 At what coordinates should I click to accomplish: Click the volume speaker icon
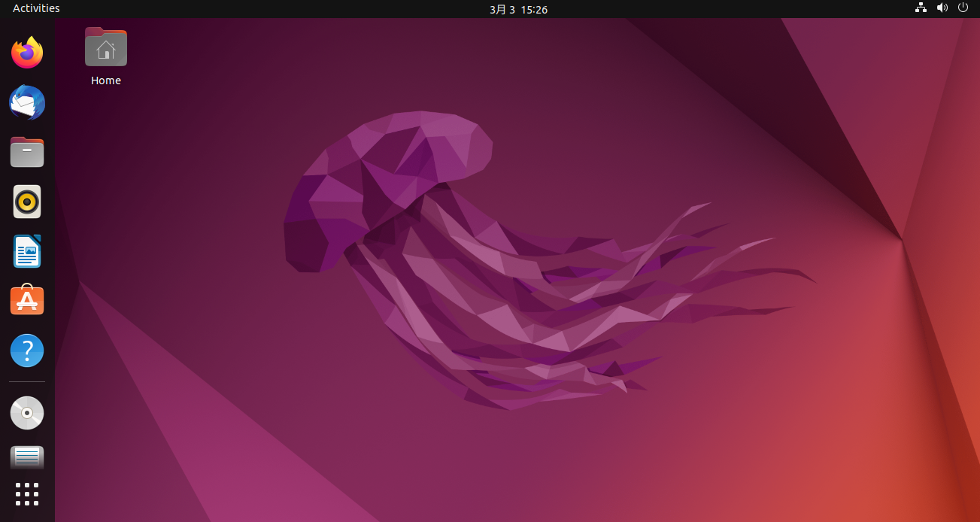point(942,8)
